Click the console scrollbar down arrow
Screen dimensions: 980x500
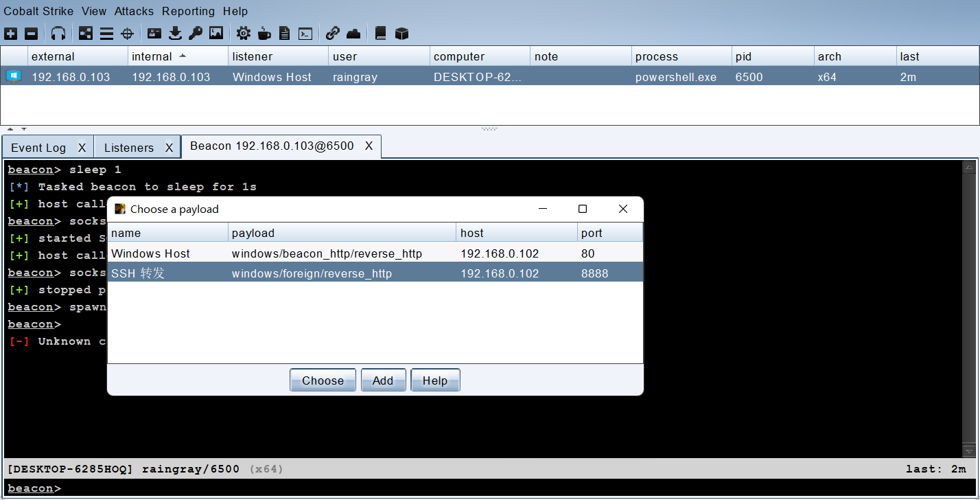[968, 451]
